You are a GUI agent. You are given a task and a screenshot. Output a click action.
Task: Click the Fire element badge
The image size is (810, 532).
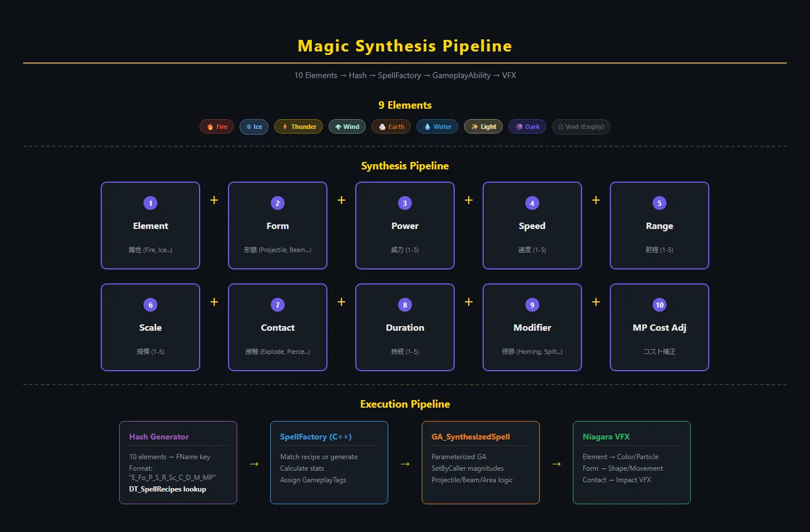click(x=216, y=127)
